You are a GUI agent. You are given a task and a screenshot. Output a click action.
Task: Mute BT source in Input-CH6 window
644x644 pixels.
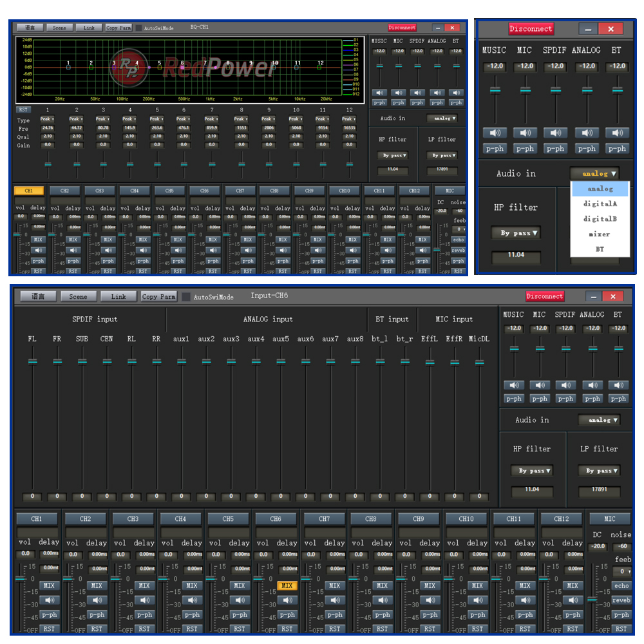(618, 385)
